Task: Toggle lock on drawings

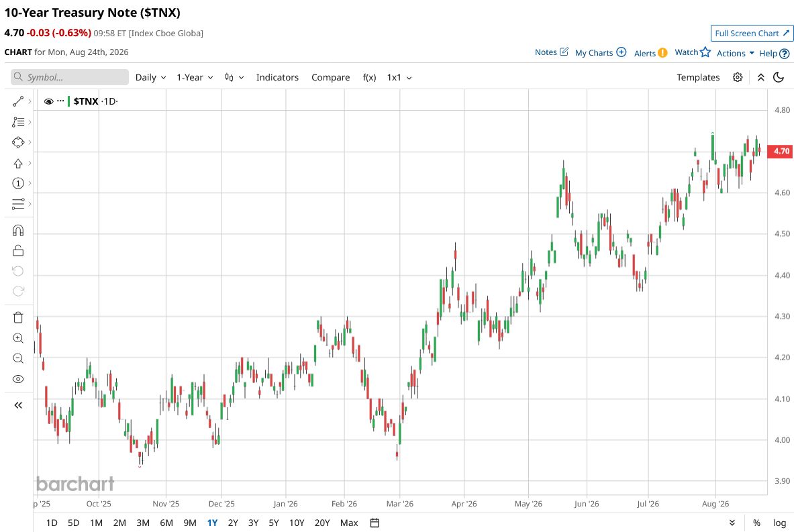Action: click(17, 250)
